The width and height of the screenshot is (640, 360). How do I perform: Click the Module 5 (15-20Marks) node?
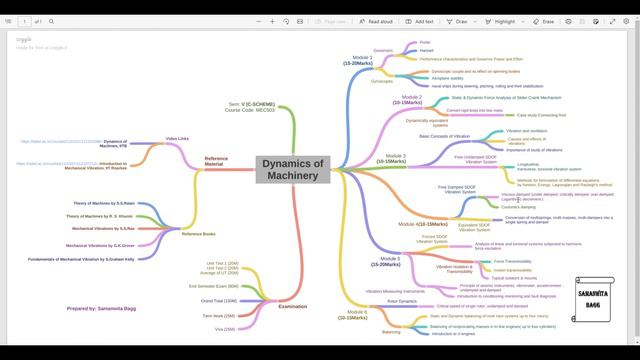click(386, 261)
